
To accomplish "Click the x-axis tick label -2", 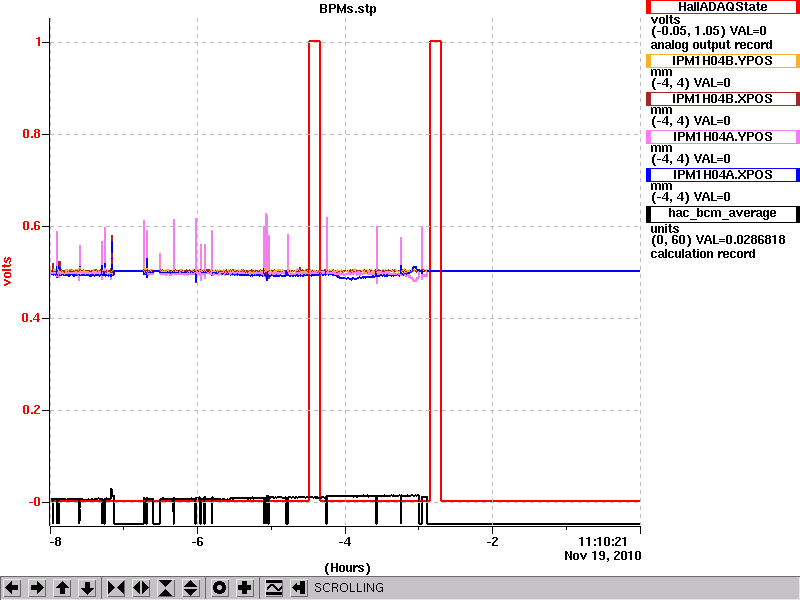I will [492, 542].
